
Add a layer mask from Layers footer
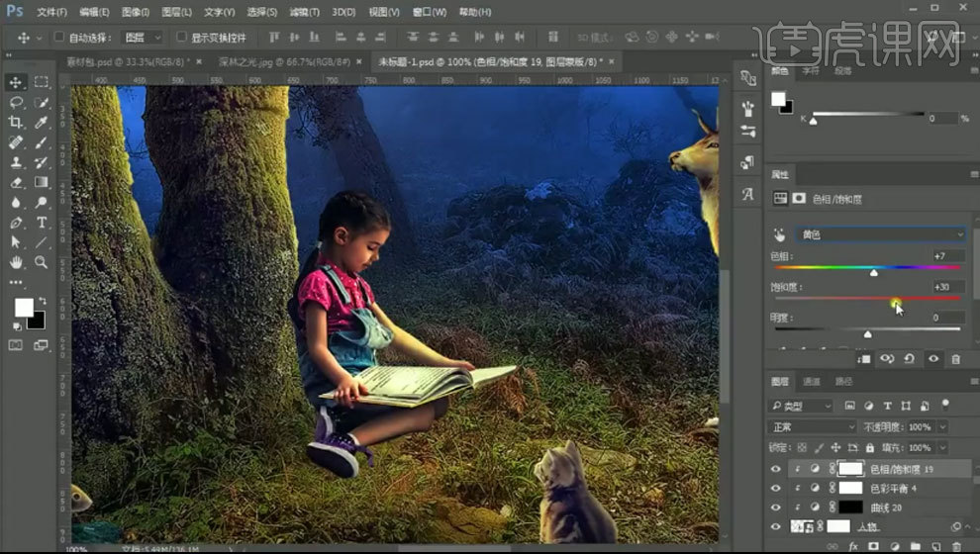click(874, 546)
